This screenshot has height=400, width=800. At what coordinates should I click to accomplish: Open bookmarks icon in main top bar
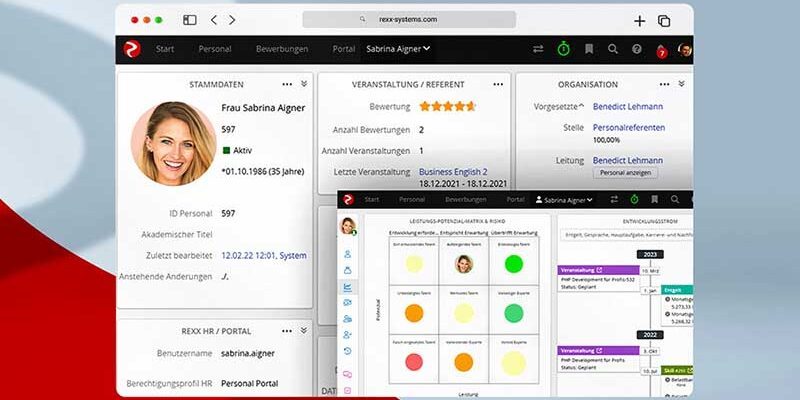pyautogui.click(x=589, y=49)
